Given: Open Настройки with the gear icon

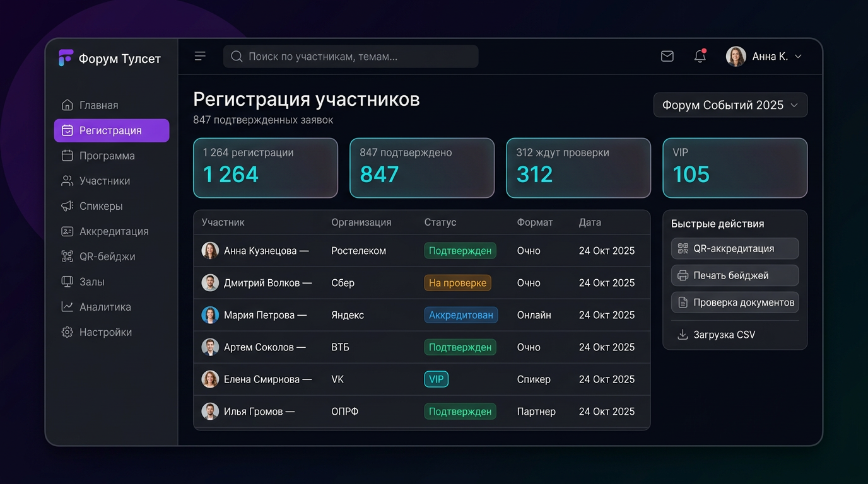Looking at the screenshot, I should 67,332.
